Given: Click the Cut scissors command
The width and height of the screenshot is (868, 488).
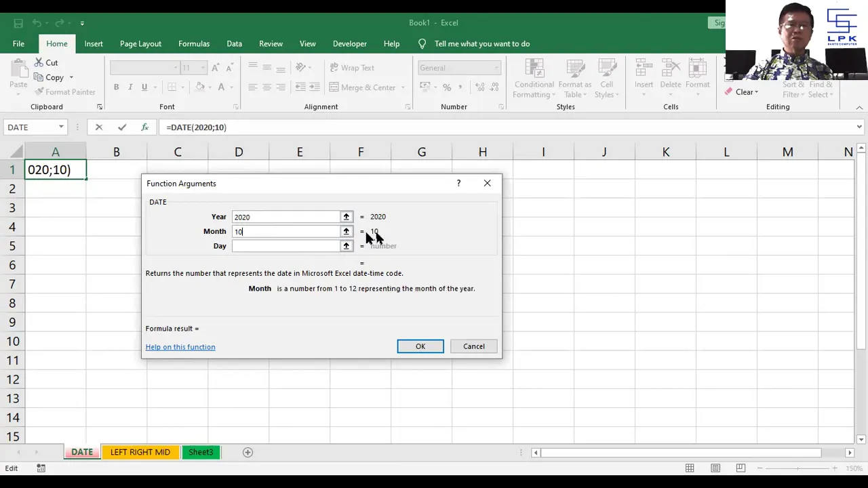Looking at the screenshot, I should tap(45, 62).
